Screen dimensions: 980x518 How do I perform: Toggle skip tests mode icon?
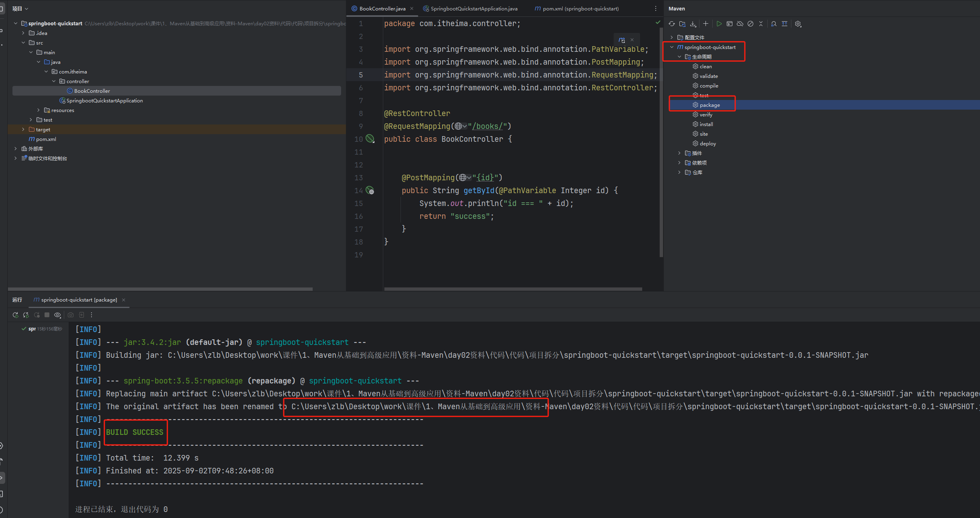pyautogui.click(x=750, y=24)
